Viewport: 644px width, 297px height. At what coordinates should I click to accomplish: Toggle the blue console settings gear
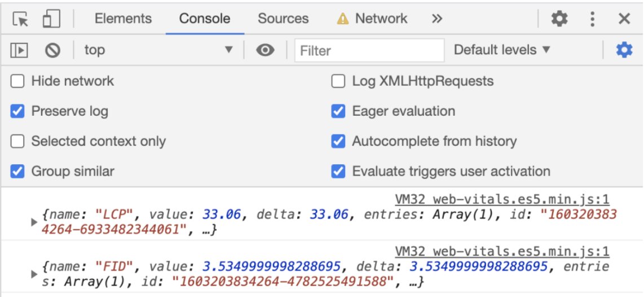tap(624, 50)
